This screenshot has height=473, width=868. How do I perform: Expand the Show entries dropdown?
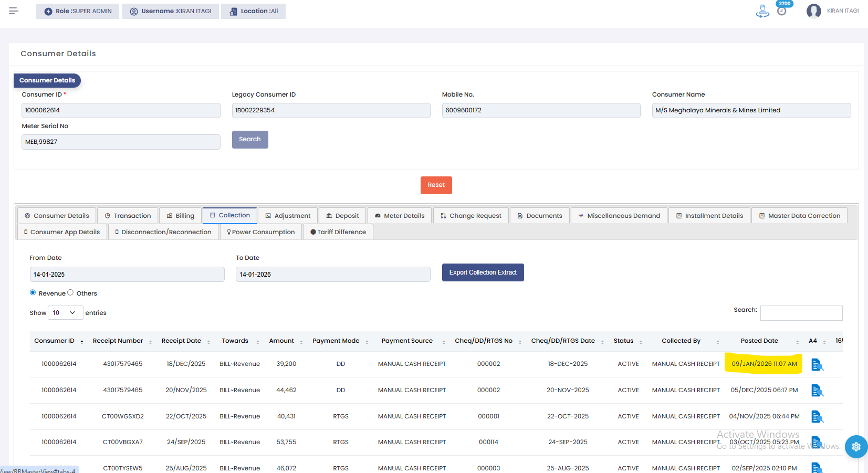(x=65, y=313)
